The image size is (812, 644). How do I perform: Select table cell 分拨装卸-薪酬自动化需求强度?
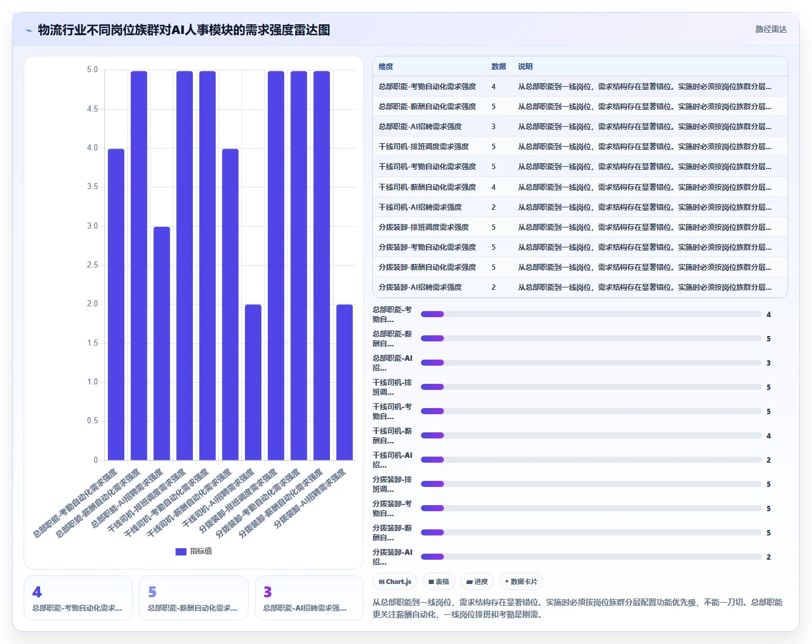428,267
